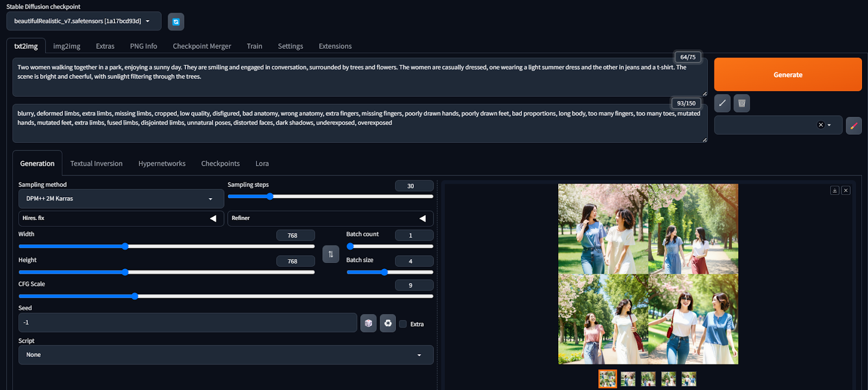Screen dimensions: 868x390
Task: Open the PNG Info tab
Action: [144, 46]
